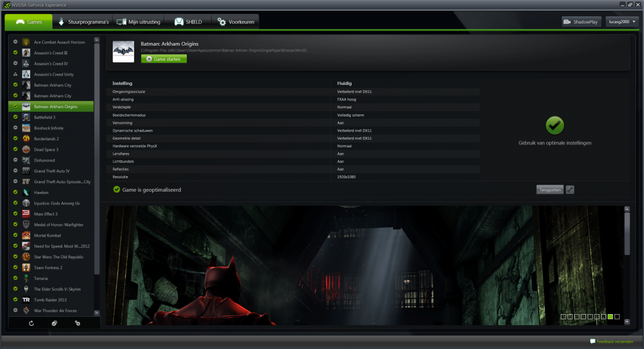644x349 pixels.
Task: Select Ace Combat Assault Horizon in game list
Action: coord(51,42)
